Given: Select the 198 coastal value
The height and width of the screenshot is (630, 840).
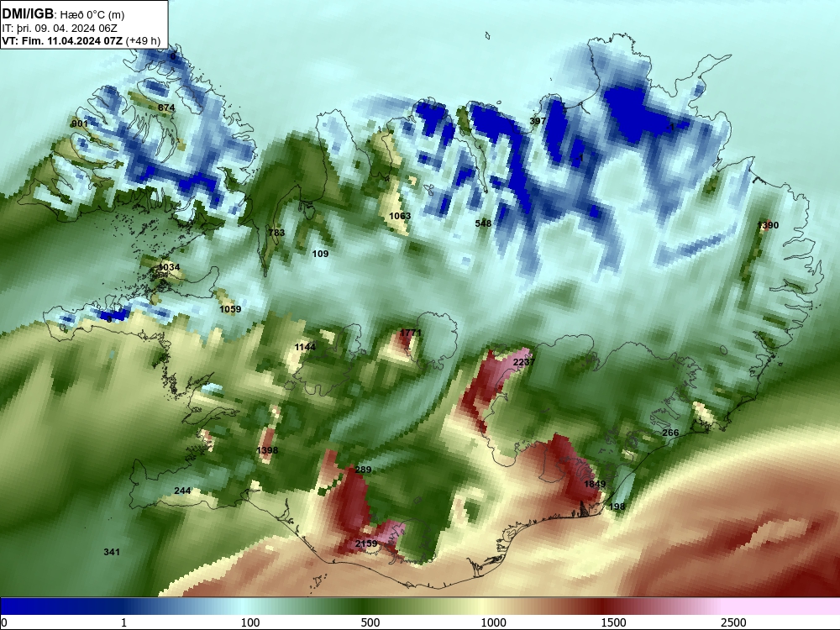Looking at the screenshot, I should pos(617,506).
